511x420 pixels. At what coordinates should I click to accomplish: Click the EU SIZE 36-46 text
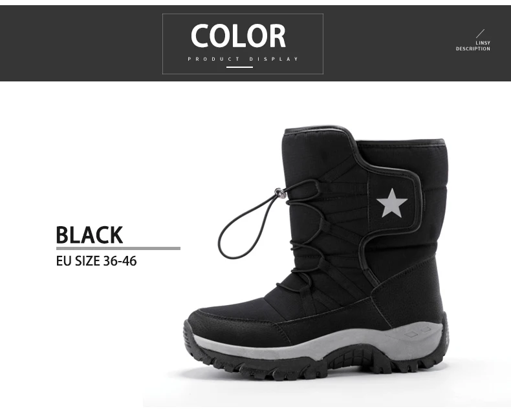pos(96,261)
